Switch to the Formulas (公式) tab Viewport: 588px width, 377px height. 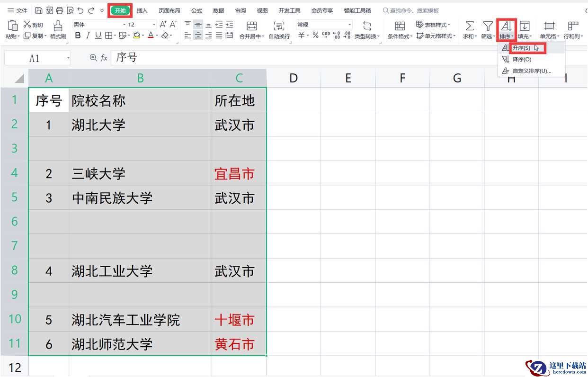point(196,10)
